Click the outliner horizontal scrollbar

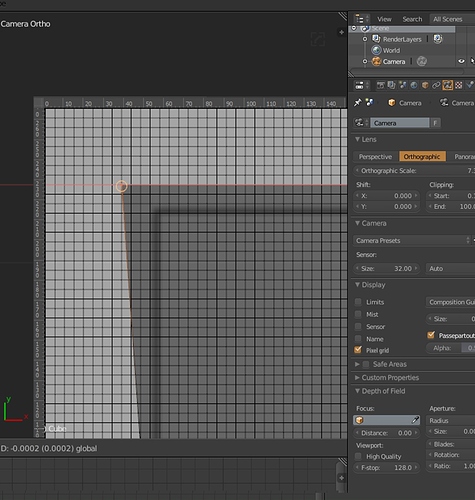point(407,71)
